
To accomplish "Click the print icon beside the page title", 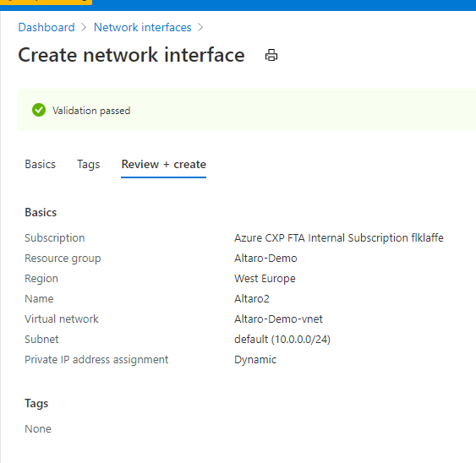I will (x=271, y=55).
